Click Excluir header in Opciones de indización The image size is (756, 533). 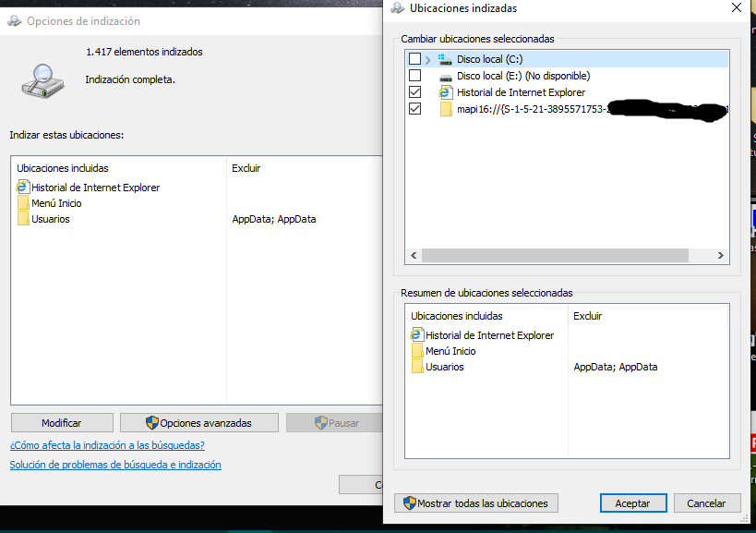246,168
